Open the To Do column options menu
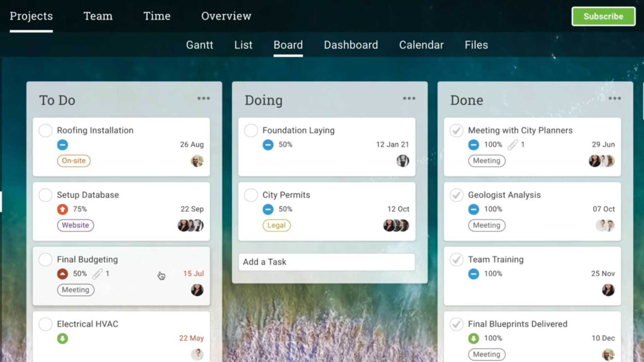Viewport: 644px width, 362px height. pos(203,98)
